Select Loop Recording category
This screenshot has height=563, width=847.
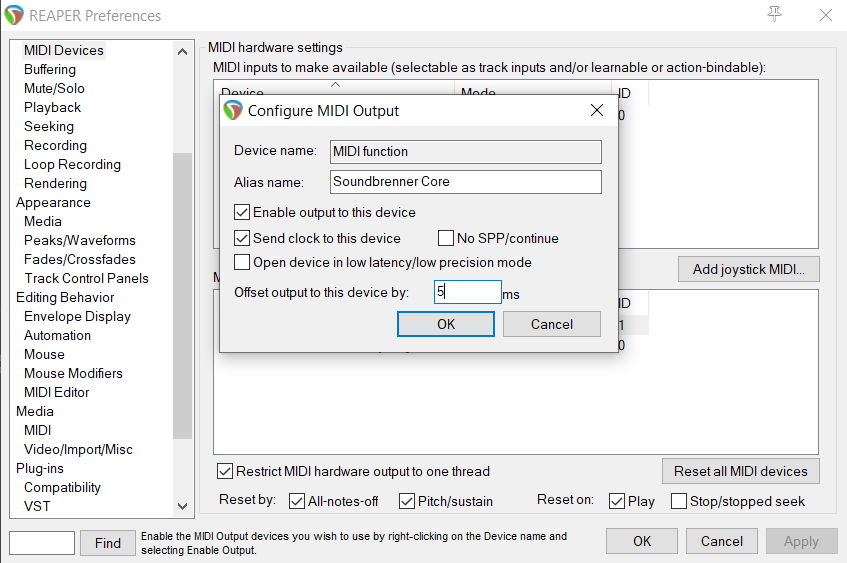coord(72,164)
